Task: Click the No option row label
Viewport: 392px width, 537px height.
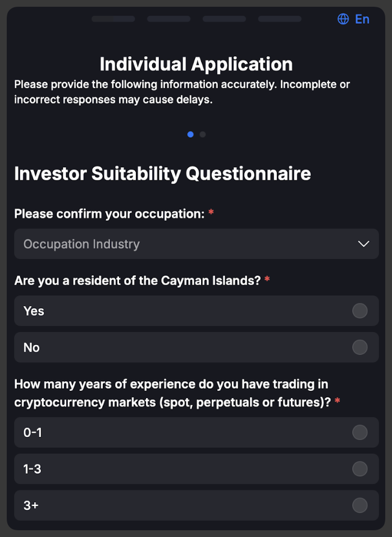Action: pos(31,347)
